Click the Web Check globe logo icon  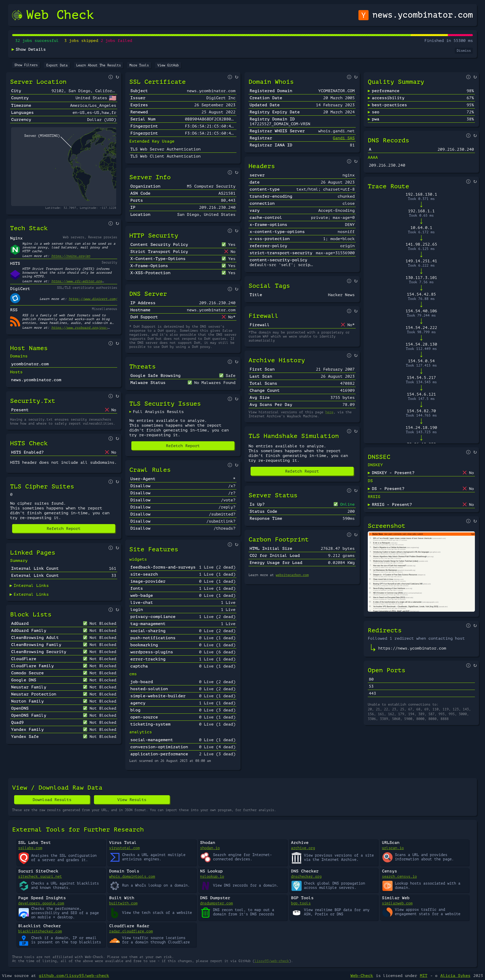pyautogui.click(x=17, y=15)
